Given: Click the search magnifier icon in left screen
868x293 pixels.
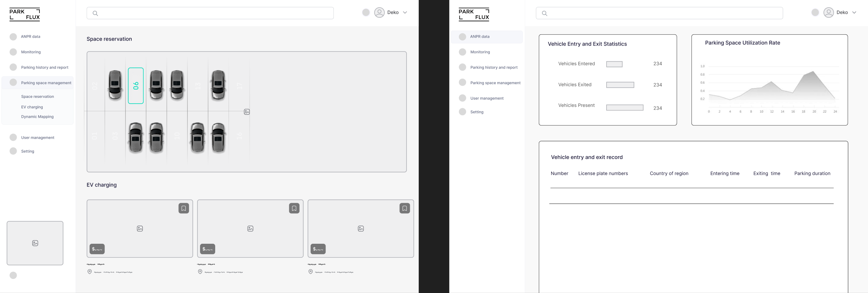Looking at the screenshot, I should pyautogui.click(x=95, y=13).
